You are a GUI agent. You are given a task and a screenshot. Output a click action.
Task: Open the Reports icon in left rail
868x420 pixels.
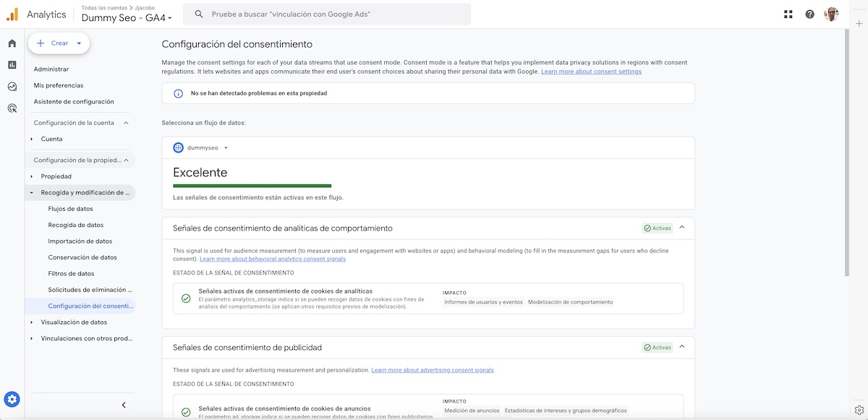(x=12, y=65)
